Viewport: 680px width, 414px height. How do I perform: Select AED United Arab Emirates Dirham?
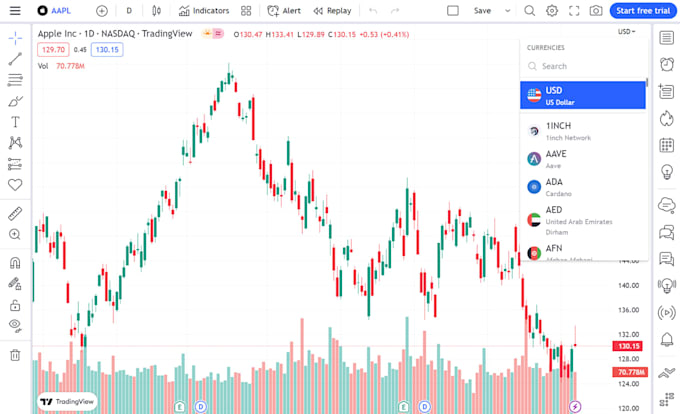583,220
